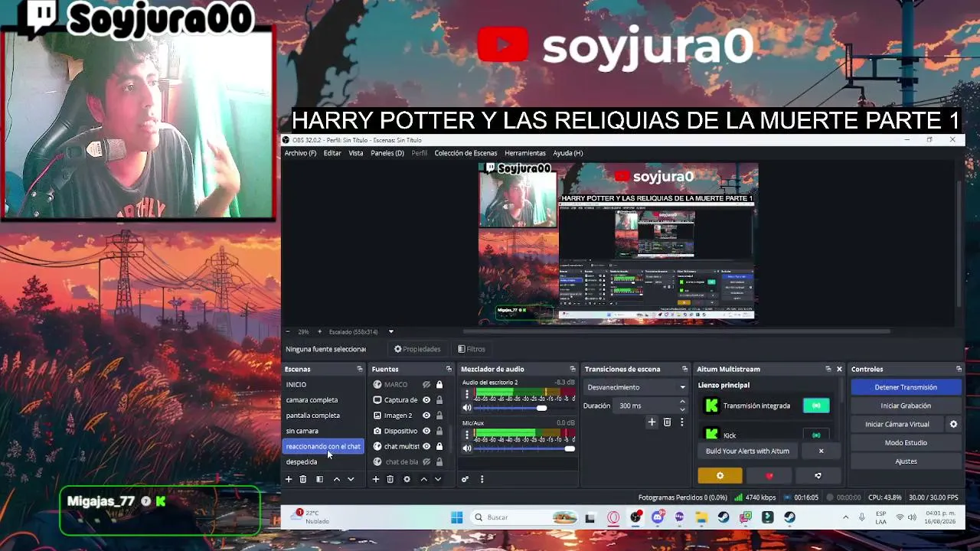Undock the Escenas panel
Viewport: 980px width, 551px height.
360,369
